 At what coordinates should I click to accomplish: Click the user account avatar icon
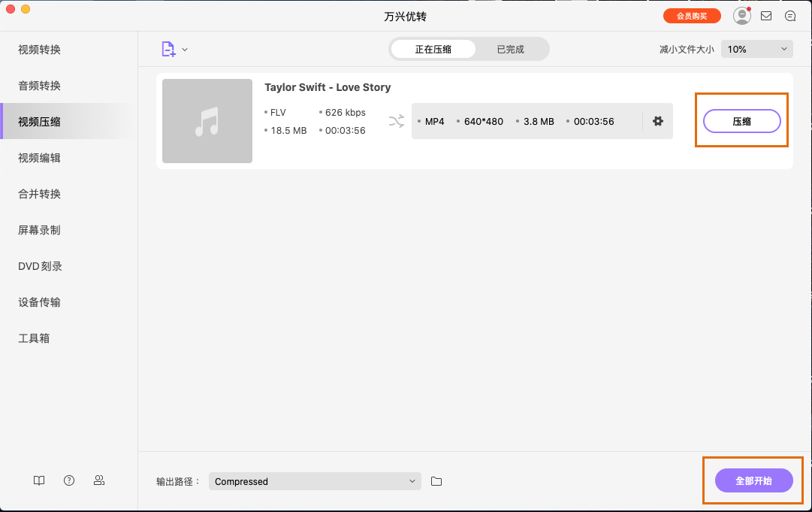point(741,15)
